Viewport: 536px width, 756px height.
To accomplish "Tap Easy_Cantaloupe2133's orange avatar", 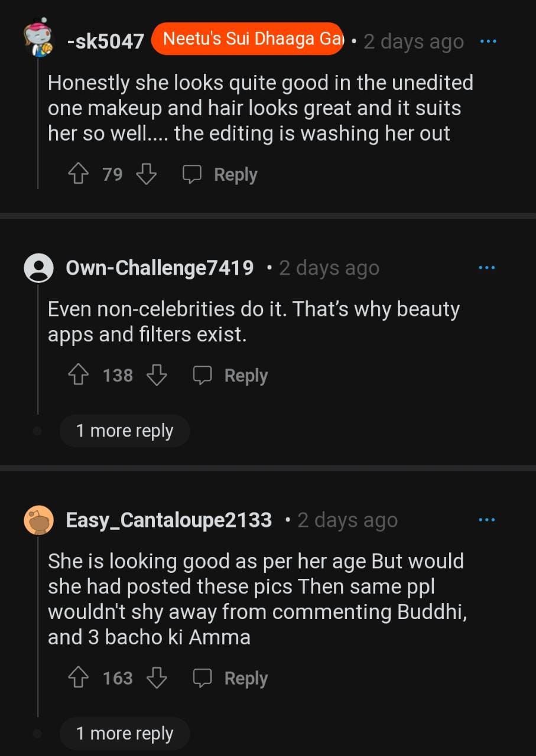I will point(39,520).
